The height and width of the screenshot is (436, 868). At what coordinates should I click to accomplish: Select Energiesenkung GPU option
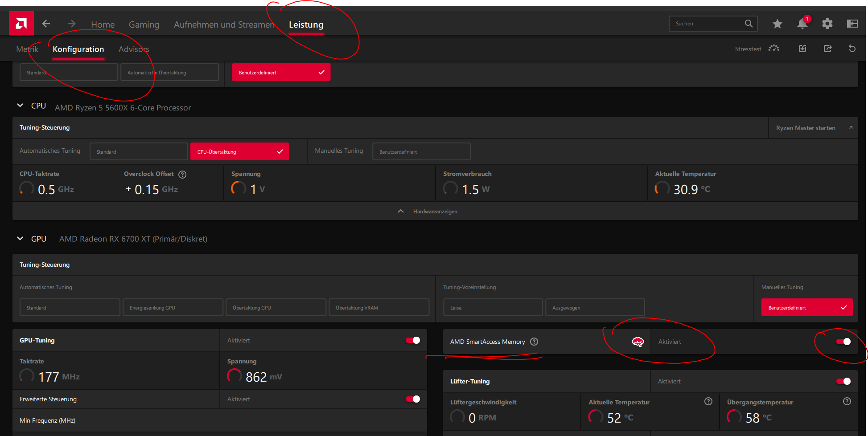tap(173, 307)
